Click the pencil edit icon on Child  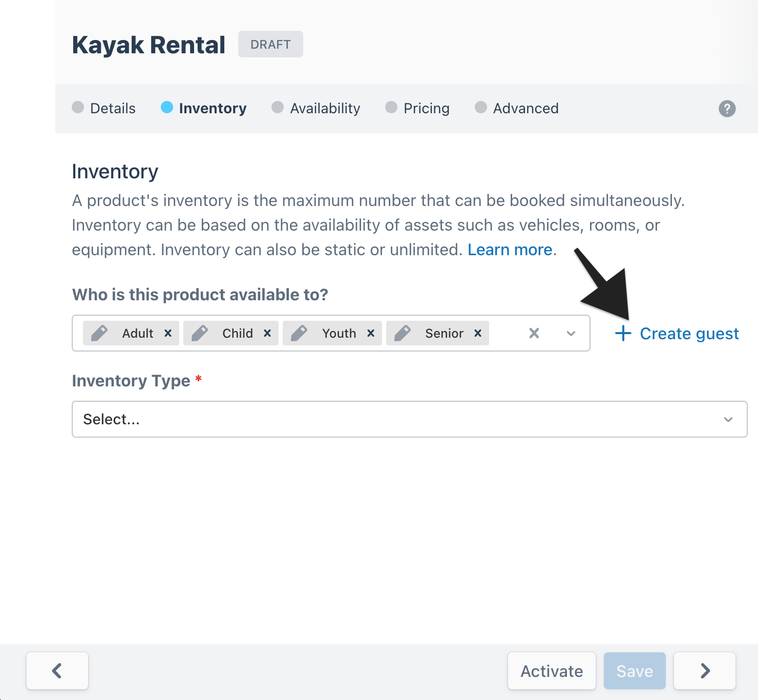click(x=200, y=333)
